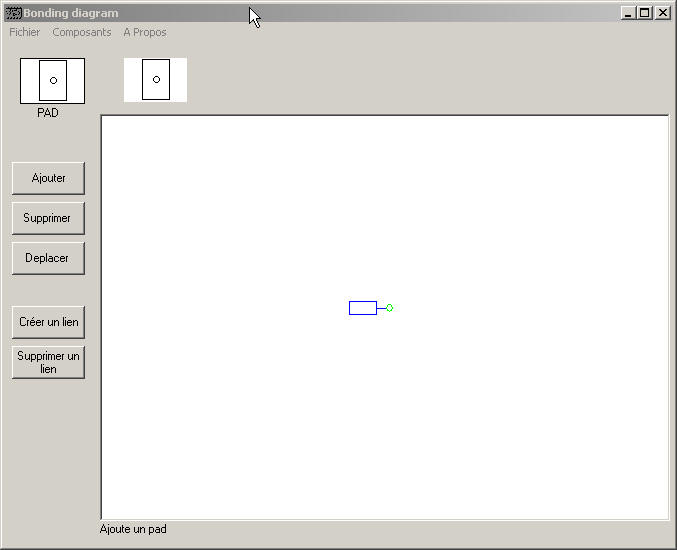Click the Créer un lien button
The image size is (677, 550).
coord(48,322)
